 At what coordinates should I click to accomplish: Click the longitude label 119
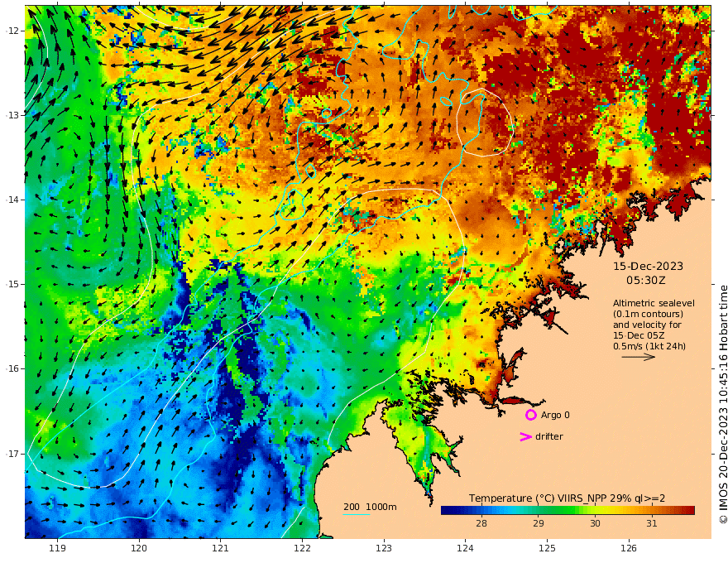click(57, 548)
